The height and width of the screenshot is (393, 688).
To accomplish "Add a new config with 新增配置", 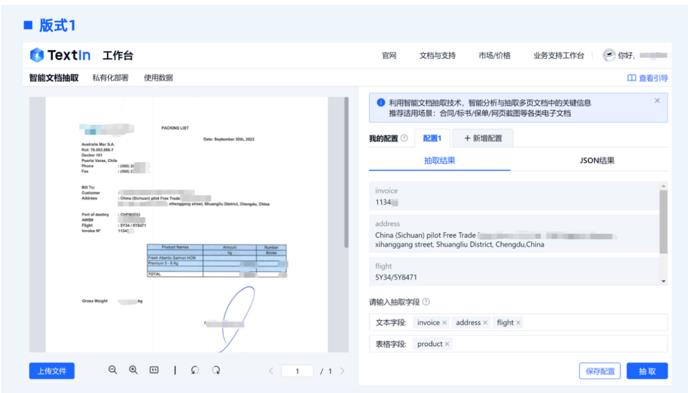I will 483,138.
